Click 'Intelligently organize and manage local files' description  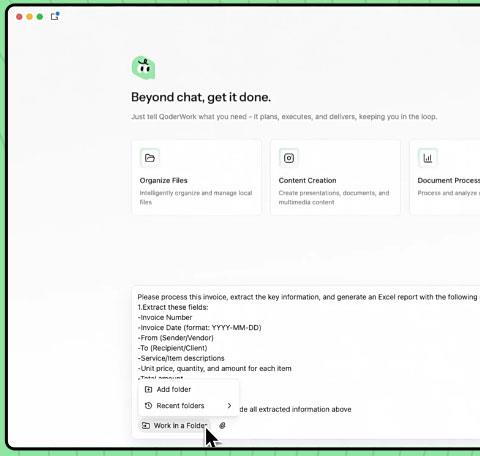click(x=196, y=197)
